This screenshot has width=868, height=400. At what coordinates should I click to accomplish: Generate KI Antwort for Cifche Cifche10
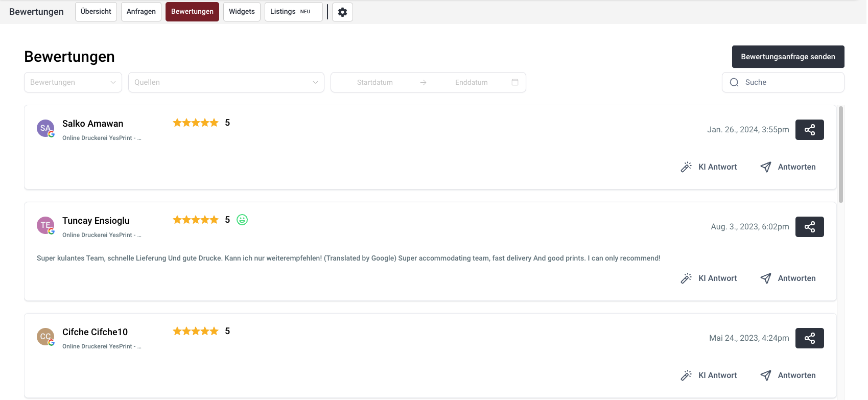click(709, 375)
